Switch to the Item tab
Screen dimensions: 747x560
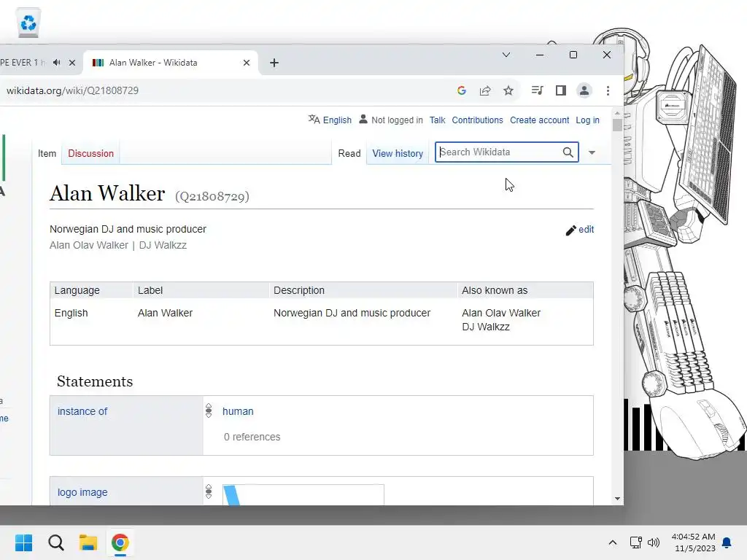pyautogui.click(x=47, y=153)
